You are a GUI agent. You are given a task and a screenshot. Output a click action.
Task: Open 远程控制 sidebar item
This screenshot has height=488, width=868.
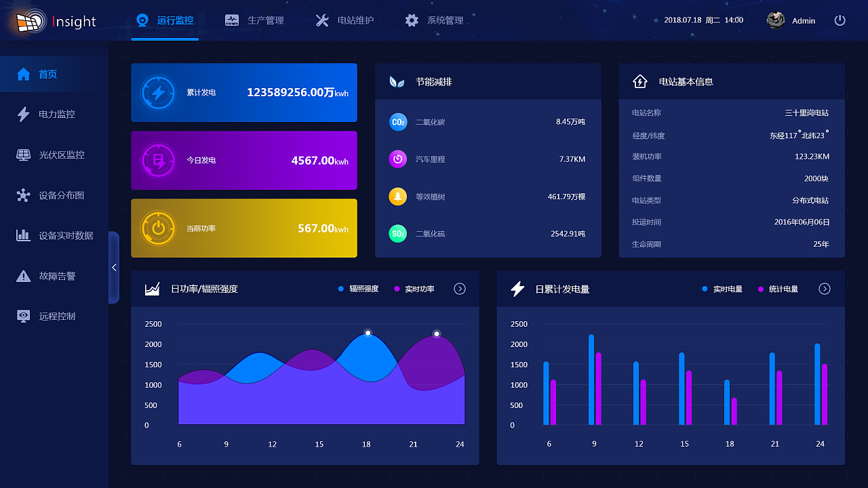[x=54, y=316]
